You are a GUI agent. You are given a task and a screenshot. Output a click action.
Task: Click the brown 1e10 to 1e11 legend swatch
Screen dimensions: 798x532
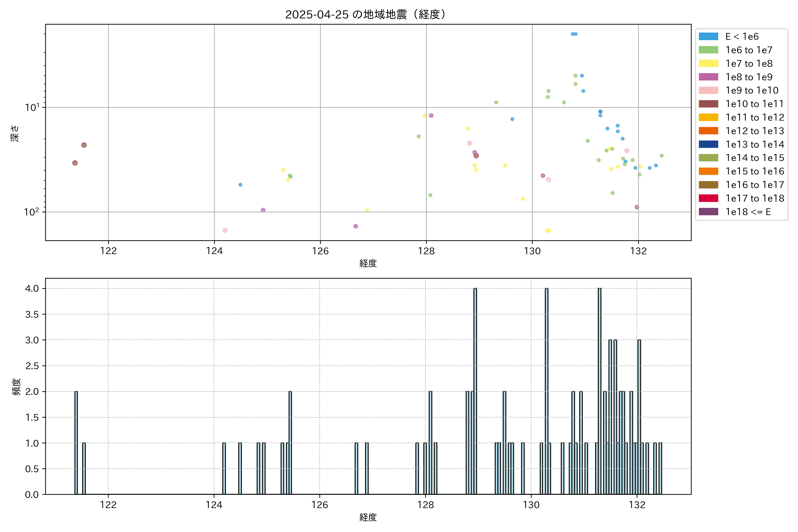(x=708, y=104)
